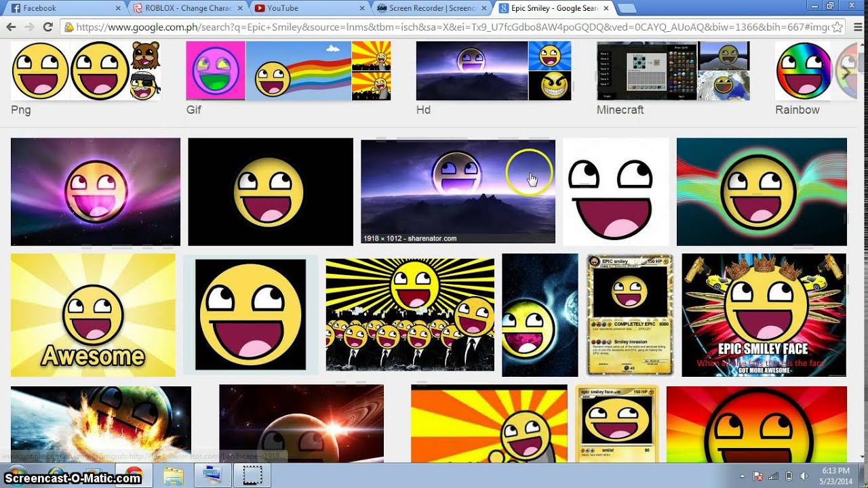Switch to the YouTube tab
868x488 pixels.
308,8
